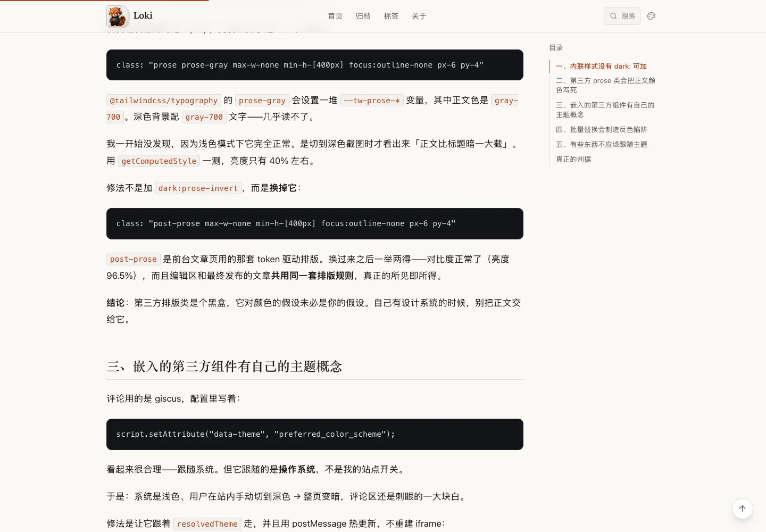Click the Loki red panda logo avatar
The width and height of the screenshot is (766, 532).
click(x=117, y=16)
